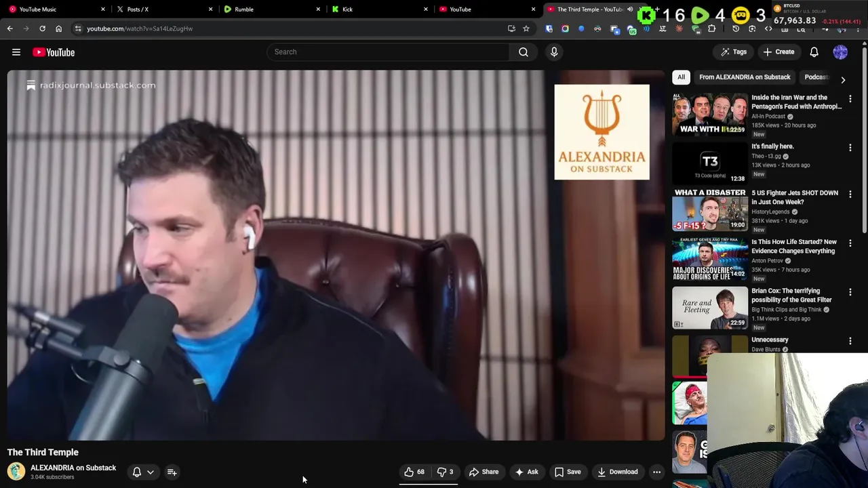Open options for Is This How Life Started
The image size is (868, 488).
tap(850, 243)
